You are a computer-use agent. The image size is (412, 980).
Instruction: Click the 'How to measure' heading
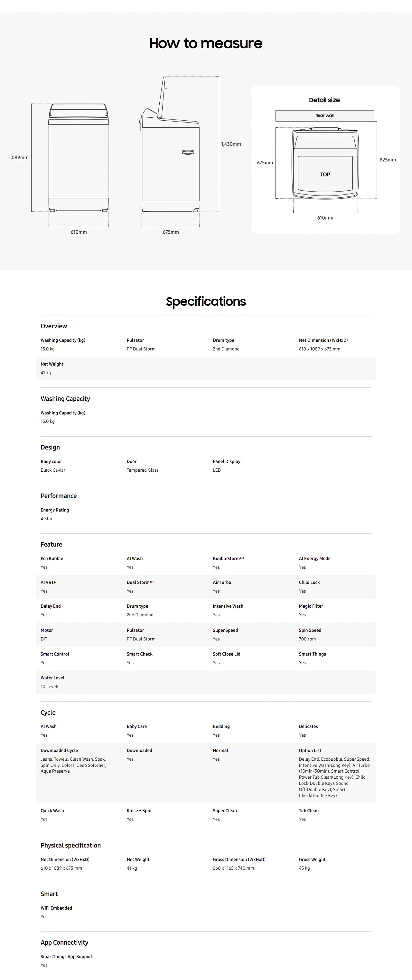tap(206, 43)
